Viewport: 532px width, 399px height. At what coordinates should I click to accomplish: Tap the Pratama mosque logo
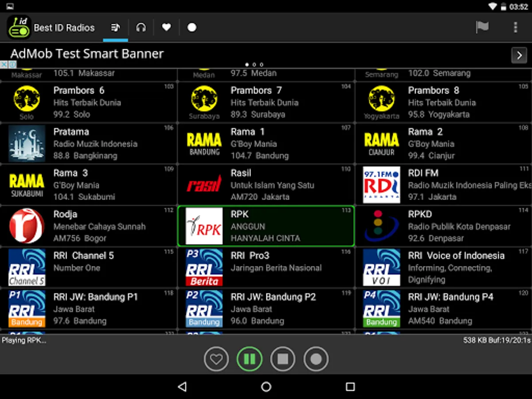(27, 144)
